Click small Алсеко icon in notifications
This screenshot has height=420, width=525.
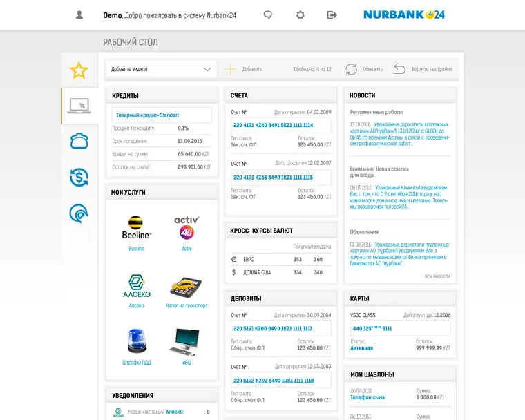point(118,412)
